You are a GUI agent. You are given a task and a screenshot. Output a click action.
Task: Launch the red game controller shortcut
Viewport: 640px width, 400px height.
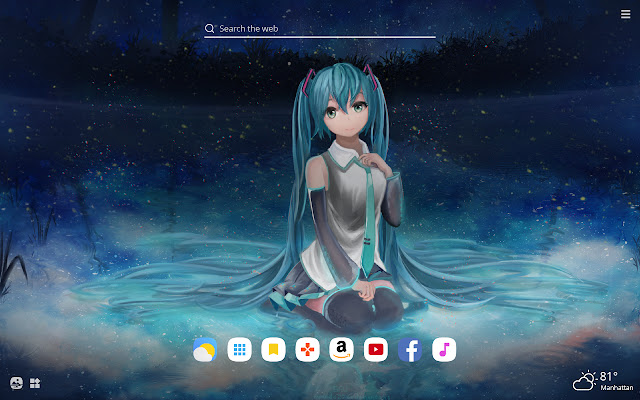coord(307,350)
